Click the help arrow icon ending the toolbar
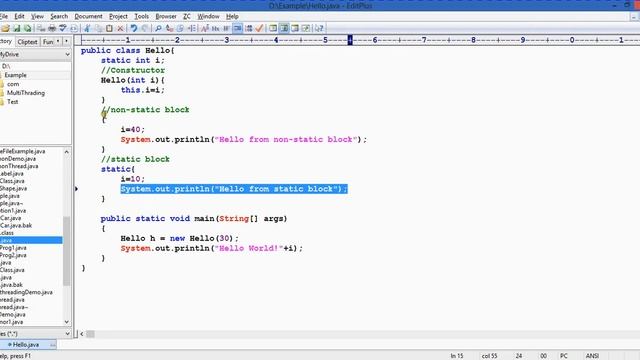Screen dimensions: 640x360 coord(319,28)
